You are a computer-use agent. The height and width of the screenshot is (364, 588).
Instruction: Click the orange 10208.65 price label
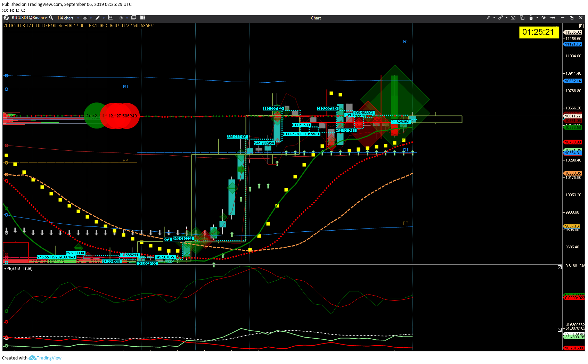click(572, 173)
